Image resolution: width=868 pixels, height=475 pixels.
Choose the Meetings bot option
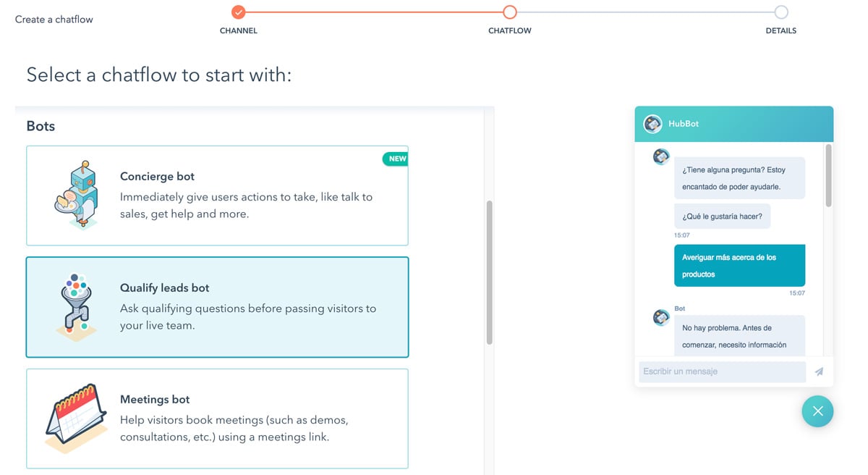pos(217,419)
